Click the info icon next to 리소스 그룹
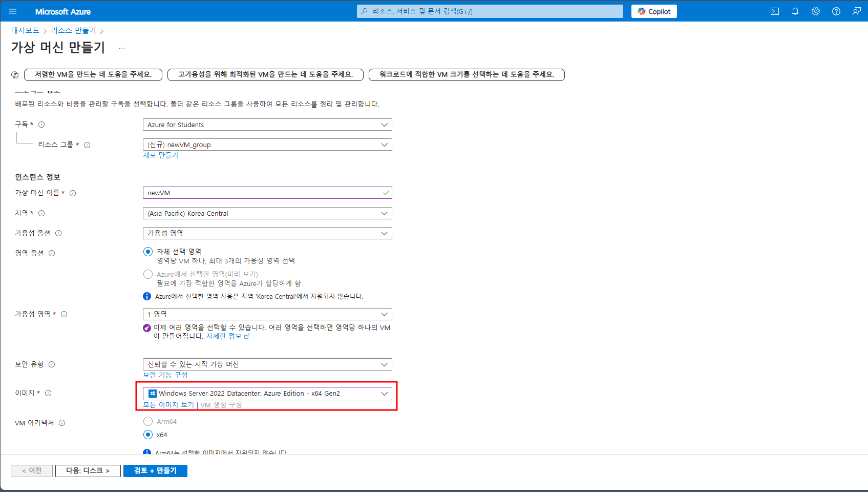Image resolution: width=868 pixels, height=492 pixels. click(87, 145)
